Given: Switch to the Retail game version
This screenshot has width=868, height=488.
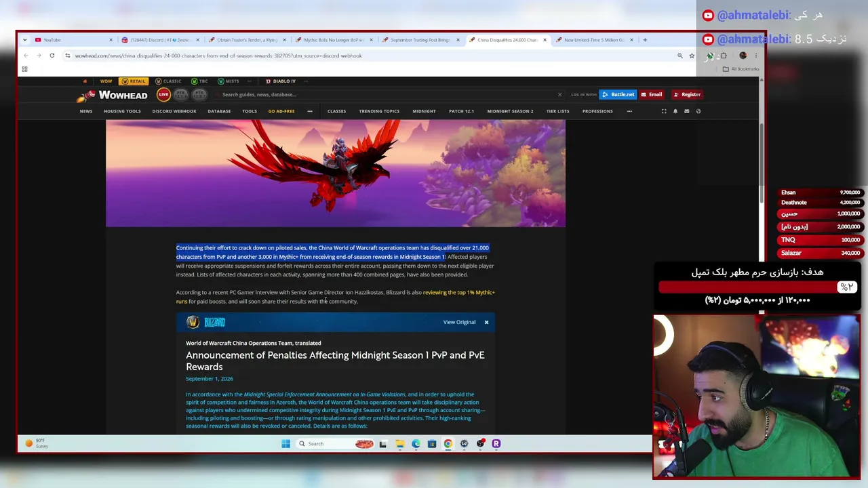Looking at the screenshot, I should tap(134, 81).
